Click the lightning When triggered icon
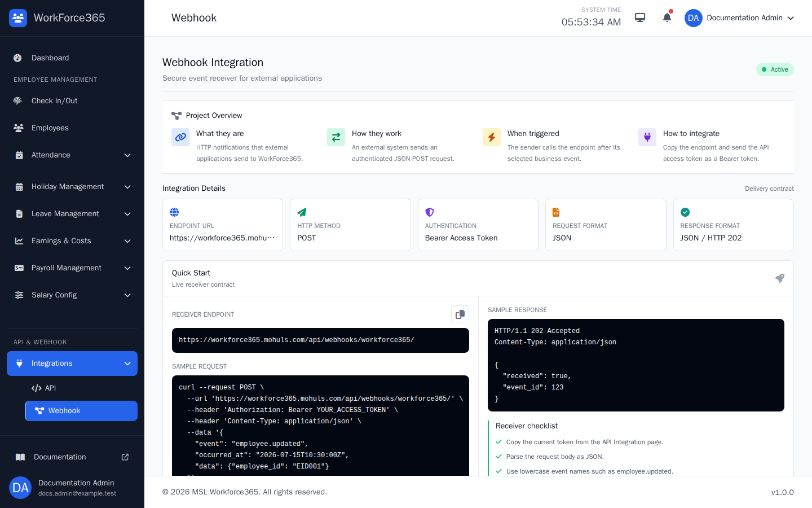This screenshot has height=508, width=812. 492,137
